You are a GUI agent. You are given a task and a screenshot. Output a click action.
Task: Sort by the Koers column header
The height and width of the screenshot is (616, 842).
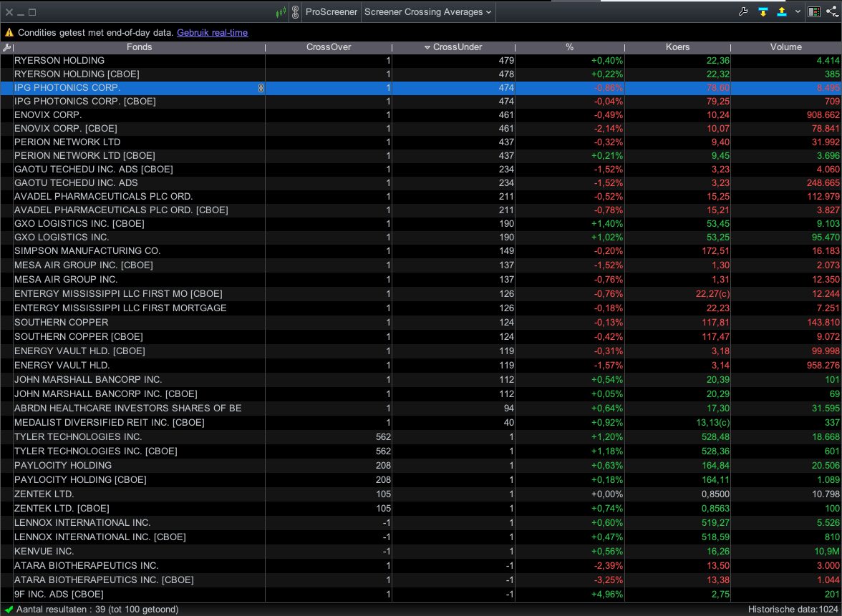677,47
